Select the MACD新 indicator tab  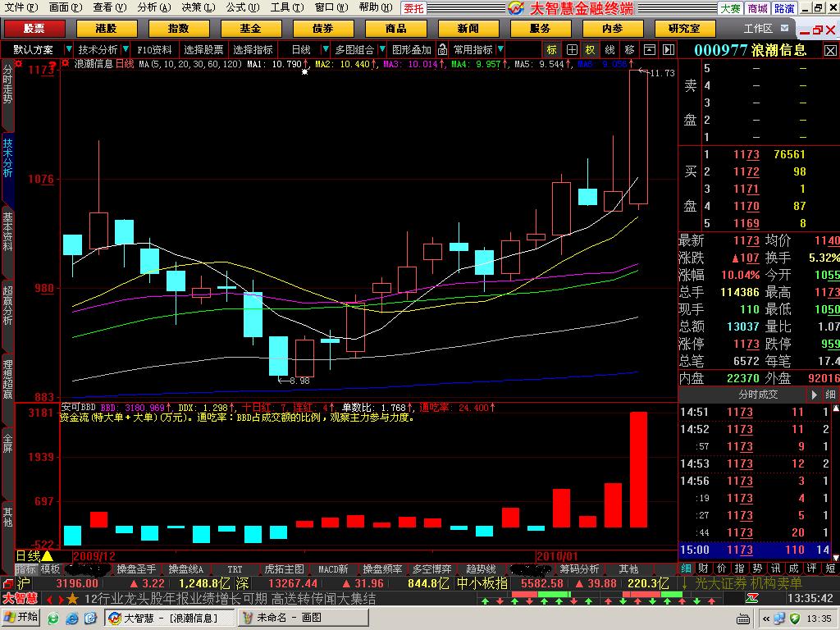333,569
